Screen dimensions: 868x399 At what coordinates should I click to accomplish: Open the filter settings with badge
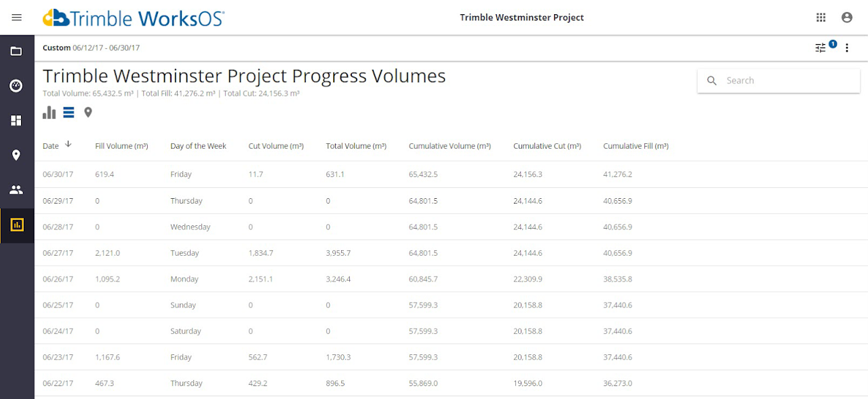click(821, 47)
